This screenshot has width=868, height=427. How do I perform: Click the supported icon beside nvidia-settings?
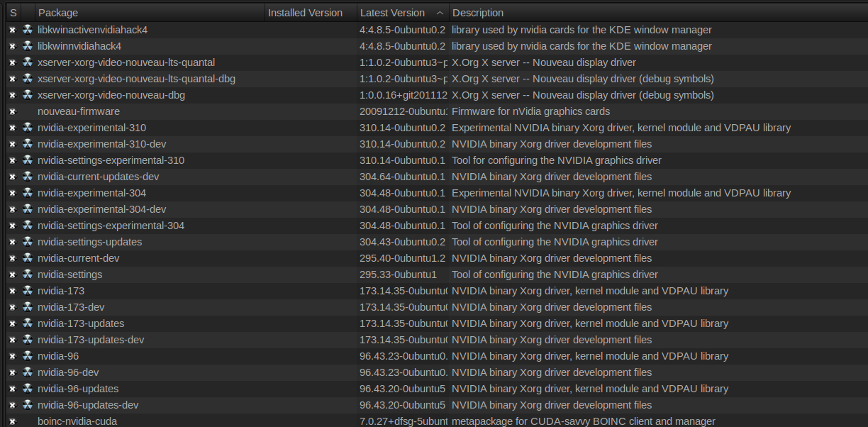[x=28, y=274]
